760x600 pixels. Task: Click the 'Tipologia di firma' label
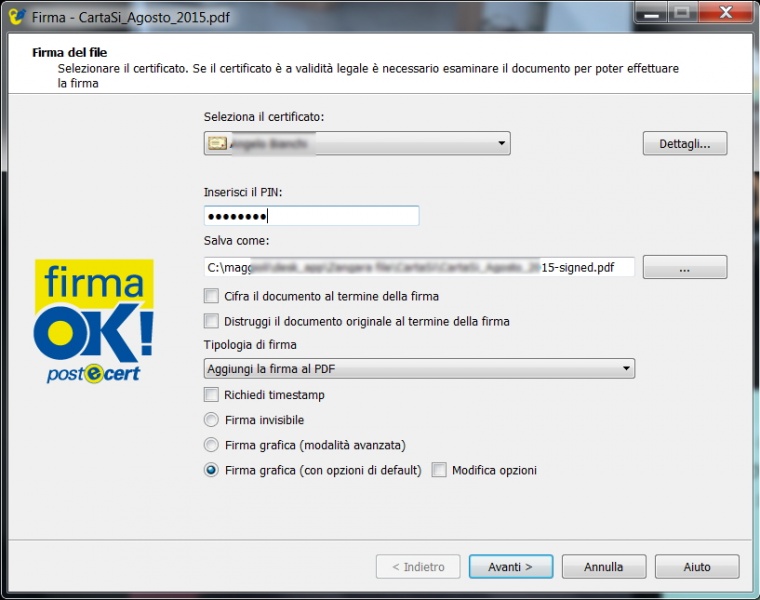pyautogui.click(x=250, y=345)
